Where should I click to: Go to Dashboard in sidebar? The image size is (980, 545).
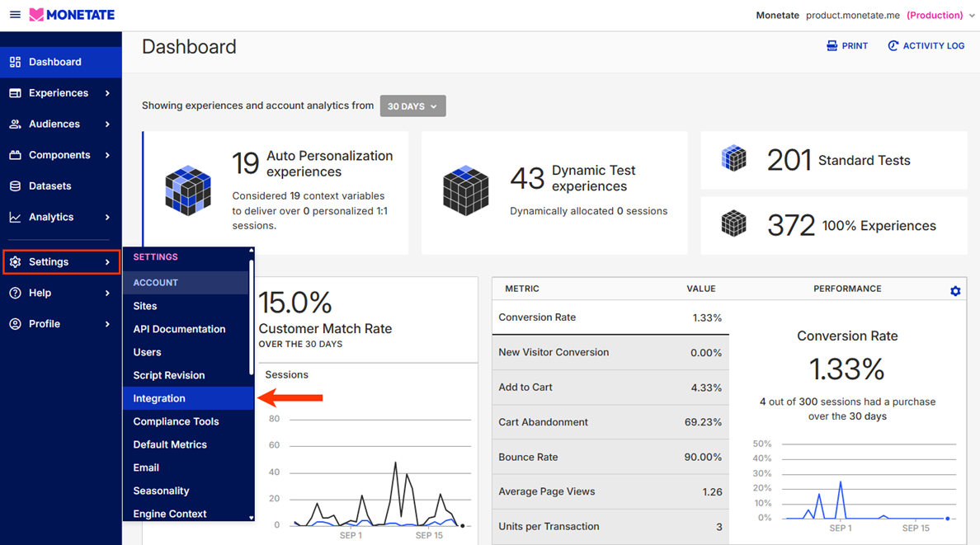60,62
